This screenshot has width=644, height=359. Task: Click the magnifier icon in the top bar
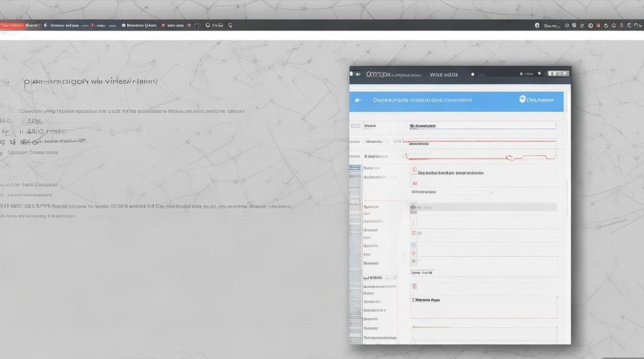coord(230,25)
